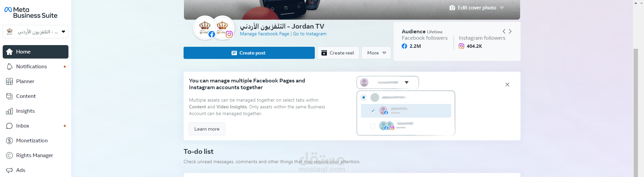The image size is (644, 177).
Task: Expand the Edit cover photo arrow
Action: point(502,8)
